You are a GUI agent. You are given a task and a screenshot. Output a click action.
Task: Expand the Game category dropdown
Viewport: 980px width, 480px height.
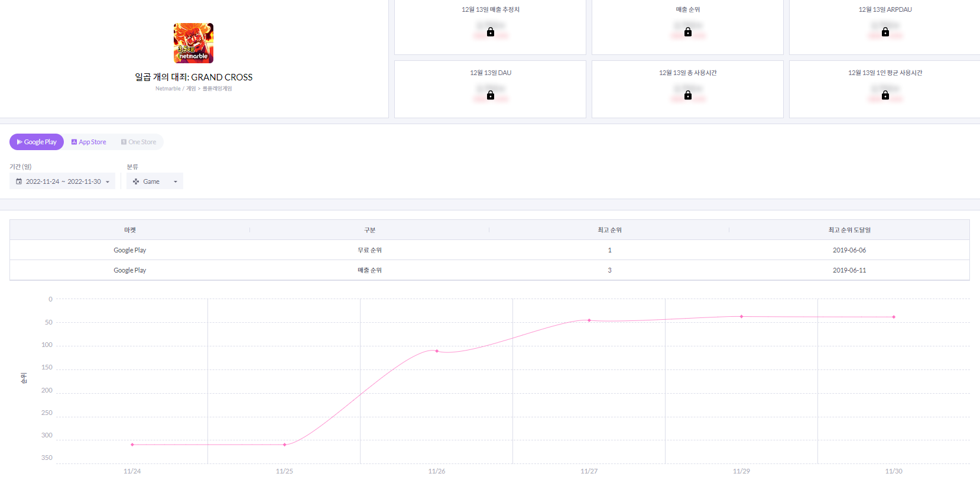coord(155,181)
